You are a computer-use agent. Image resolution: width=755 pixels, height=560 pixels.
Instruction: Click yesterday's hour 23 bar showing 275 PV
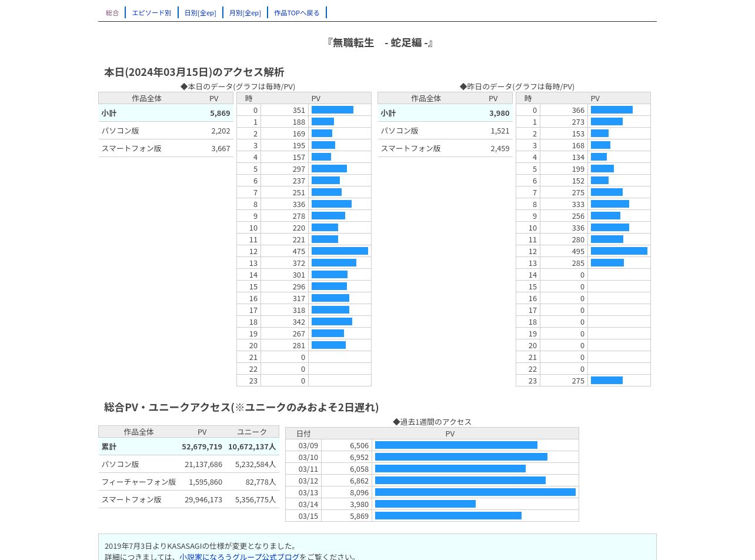pyautogui.click(x=607, y=381)
